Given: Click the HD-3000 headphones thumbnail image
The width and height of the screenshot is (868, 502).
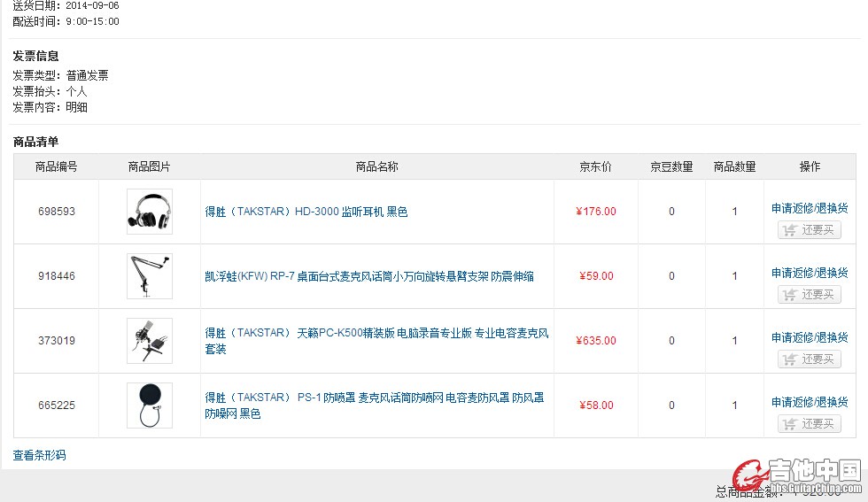Looking at the screenshot, I should point(150,212).
